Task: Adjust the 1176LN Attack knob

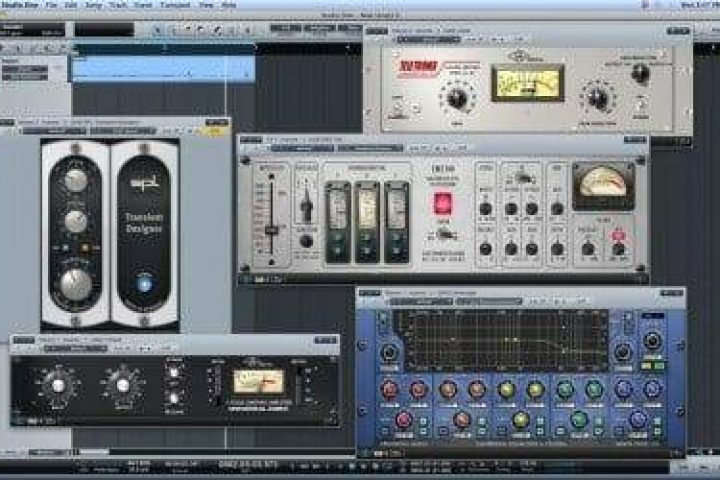Action: [x=174, y=373]
